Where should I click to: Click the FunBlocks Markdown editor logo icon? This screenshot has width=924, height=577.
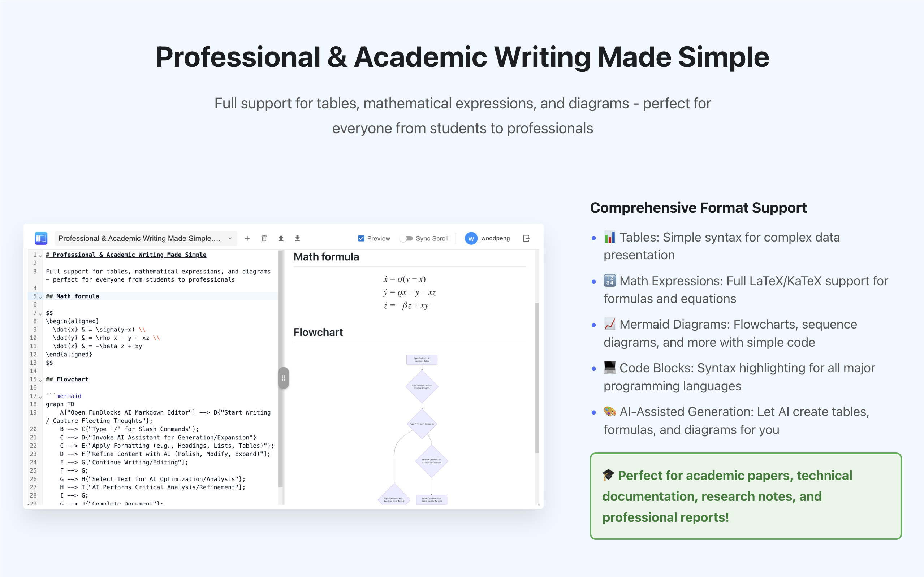pos(41,238)
